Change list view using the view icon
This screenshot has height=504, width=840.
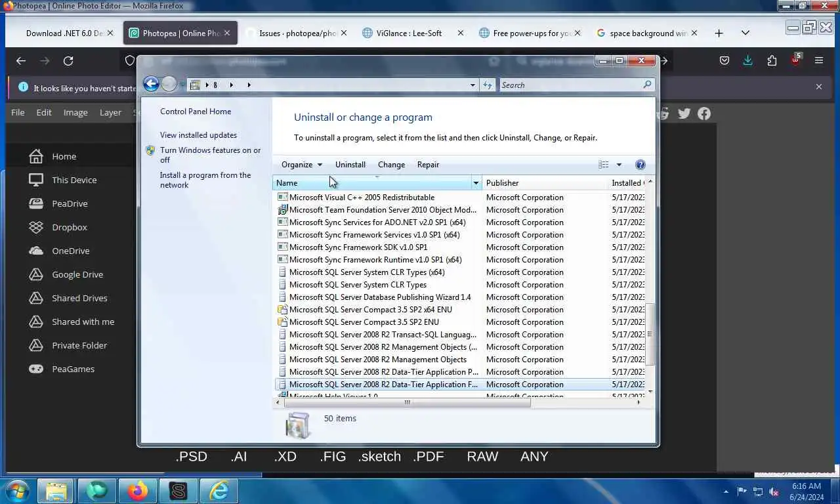(x=604, y=165)
